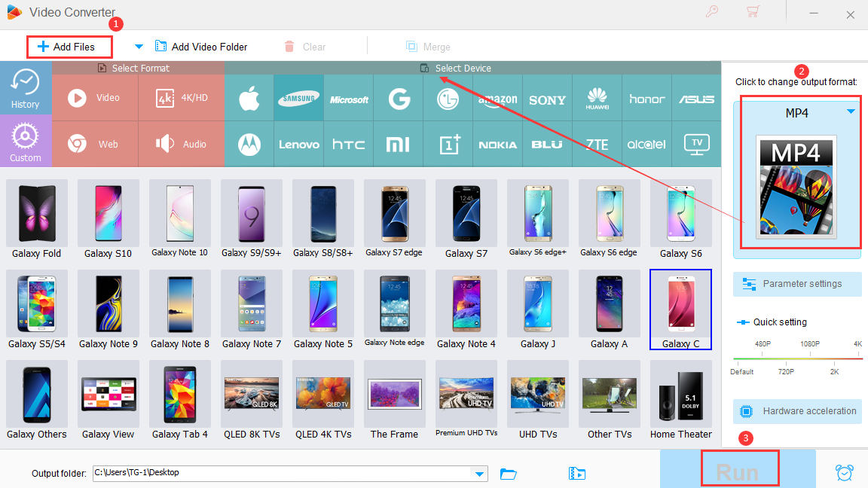Screen dimensions: 868x488
Task: Choose the Samsung device brand
Action: (299, 98)
